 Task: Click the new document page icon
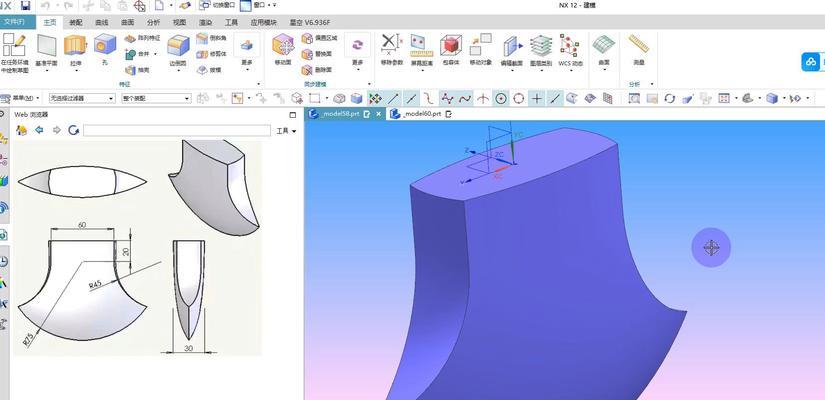tap(159, 6)
